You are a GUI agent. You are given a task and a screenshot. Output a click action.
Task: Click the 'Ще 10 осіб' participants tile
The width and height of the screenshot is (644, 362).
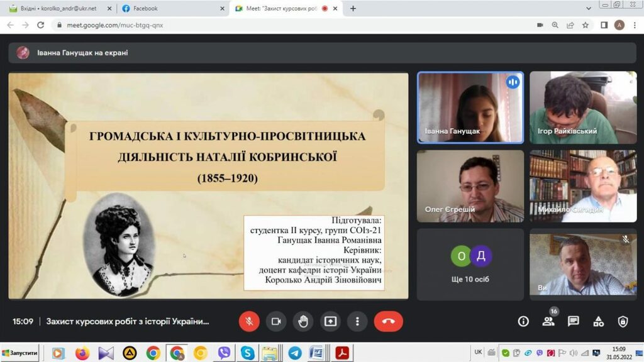[x=470, y=263]
